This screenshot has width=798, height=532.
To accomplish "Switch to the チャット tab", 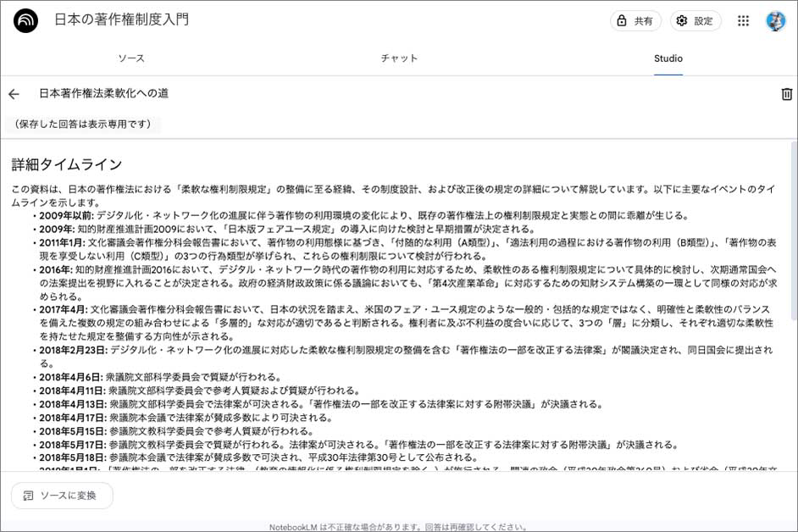I will [399, 58].
